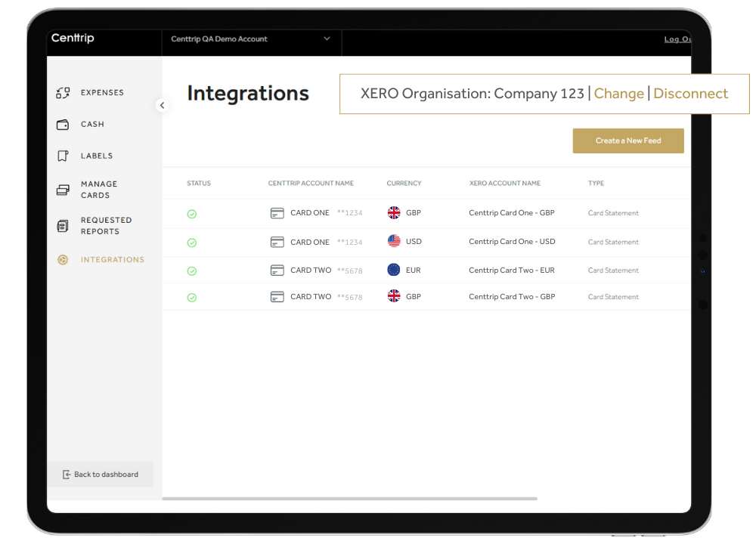Click the horizontal scrollbar at bottom

[x=349, y=499]
